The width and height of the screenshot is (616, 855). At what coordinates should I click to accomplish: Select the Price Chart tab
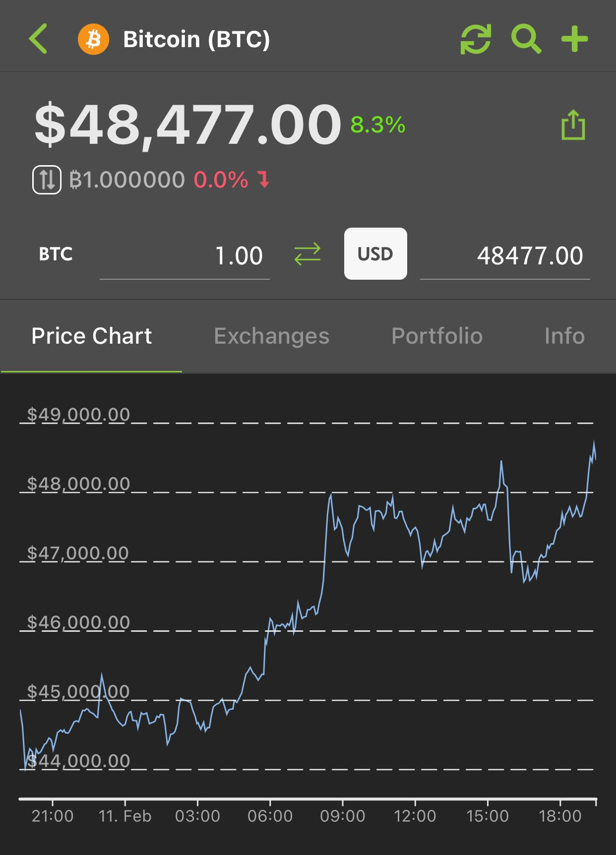(92, 336)
